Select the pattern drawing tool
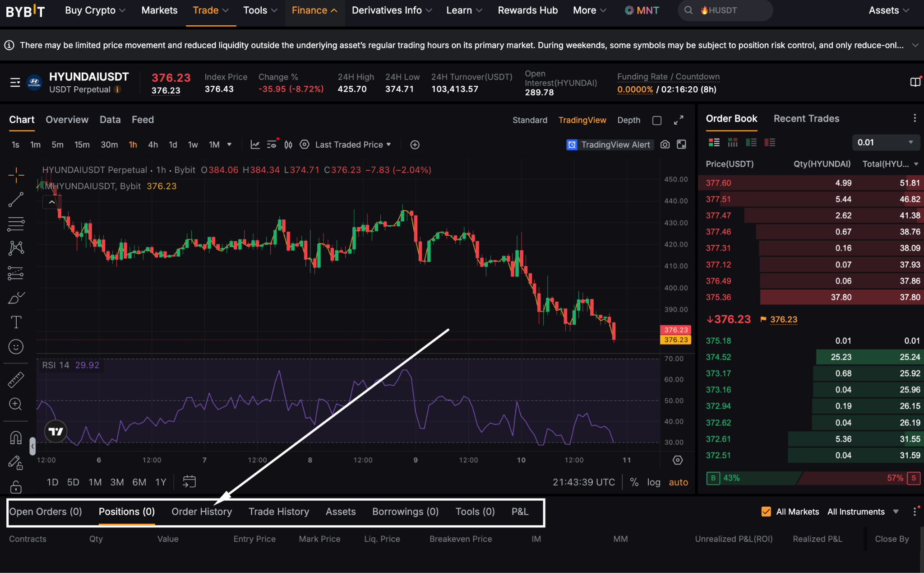 pos(16,248)
